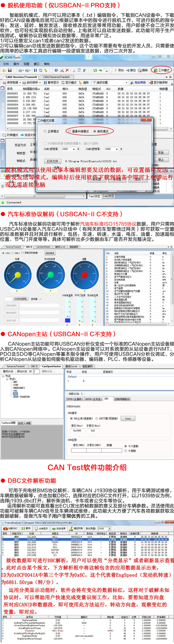
Task: Open the 文件 menu in ECAN Tools
Action: tap(6, 64)
